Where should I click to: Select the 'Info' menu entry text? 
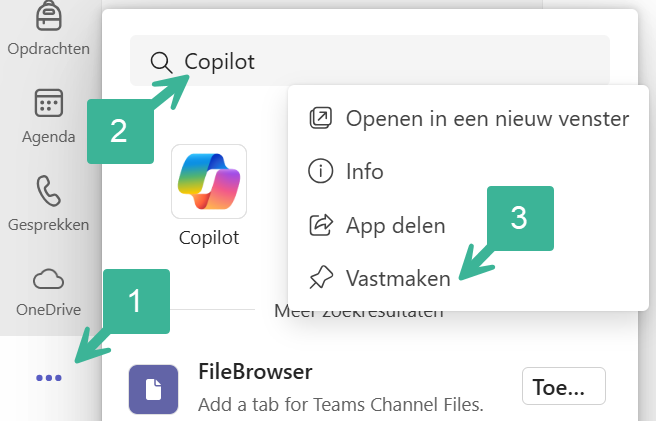pos(365,172)
